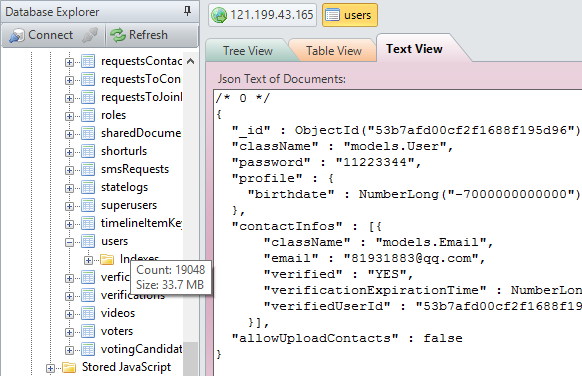The width and height of the screenshot is (582, 376).
Task: Select the statelogs collection
Action: pos(124,187)
